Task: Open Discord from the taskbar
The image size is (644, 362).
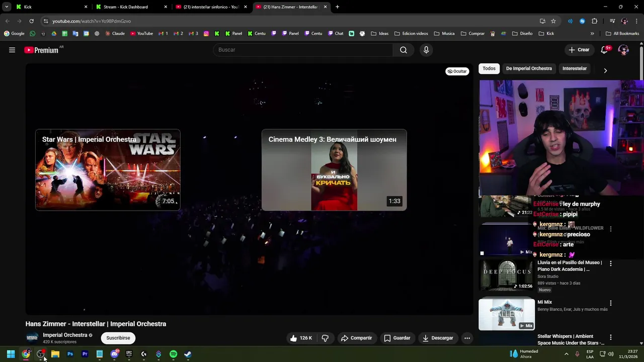Action: point(114,354)
